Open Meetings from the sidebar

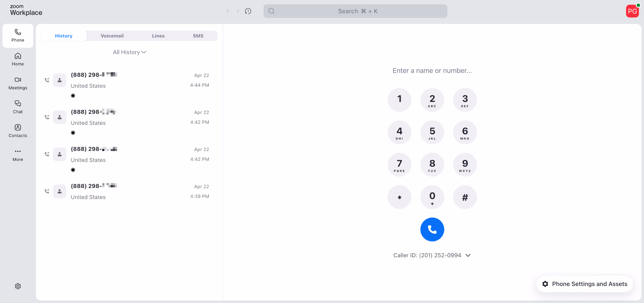pos(18,83)
